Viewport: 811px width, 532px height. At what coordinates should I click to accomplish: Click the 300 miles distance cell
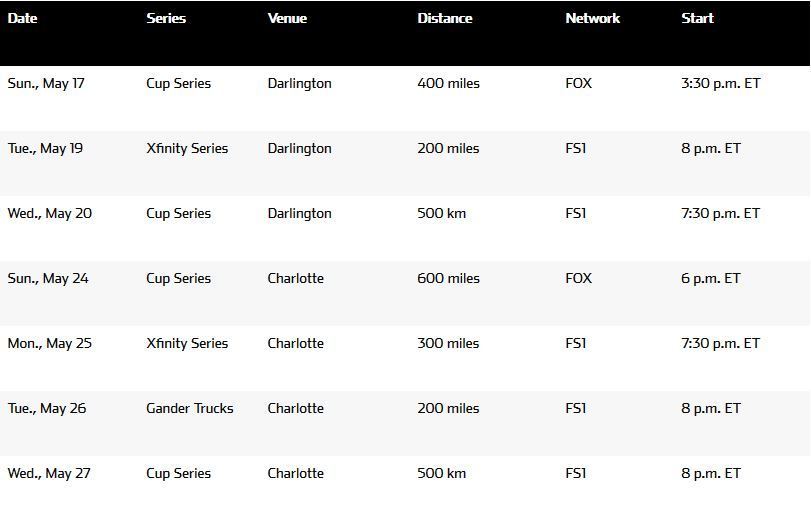pos(448,343)
